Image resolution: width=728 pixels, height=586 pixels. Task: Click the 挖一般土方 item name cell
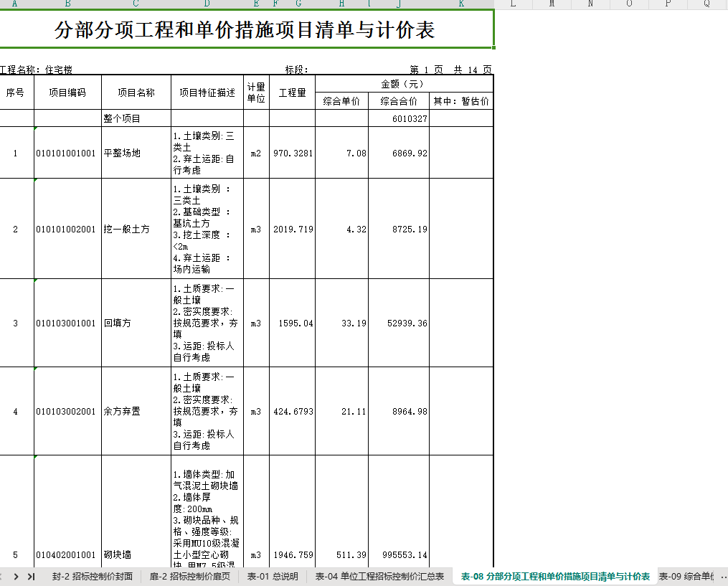tap(136, 229)
